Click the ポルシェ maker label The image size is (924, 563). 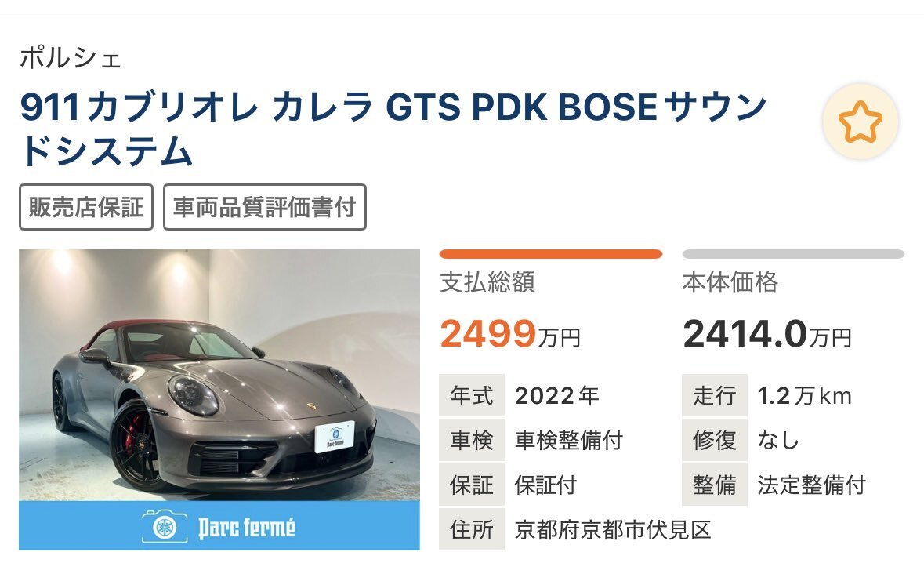coord(70,58)
